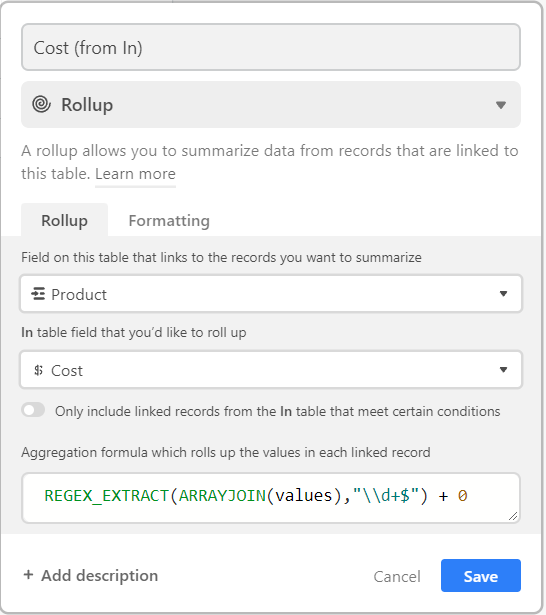The height and width of the screenshot is (615, 546).
Task: Click the currency dollar icon beside Cost
Action: pos(38,370)
